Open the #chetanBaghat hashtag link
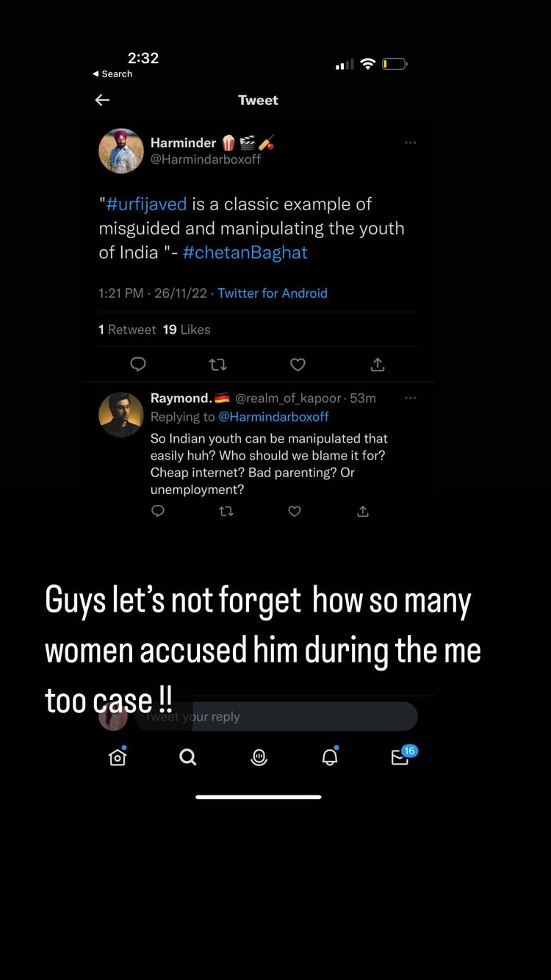The image size is (551, 980). (245, 251)
